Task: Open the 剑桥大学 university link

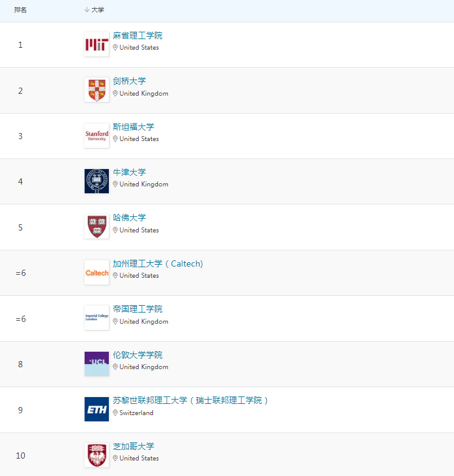Action: click(x=129, y=81)
